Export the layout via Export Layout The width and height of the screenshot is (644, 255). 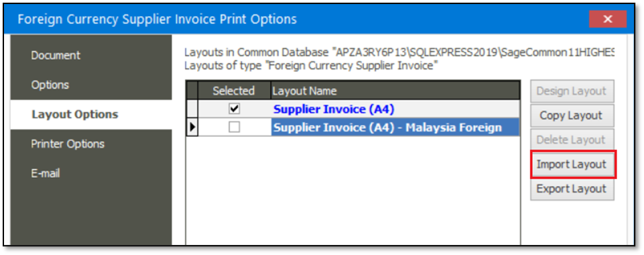(572, 189)
